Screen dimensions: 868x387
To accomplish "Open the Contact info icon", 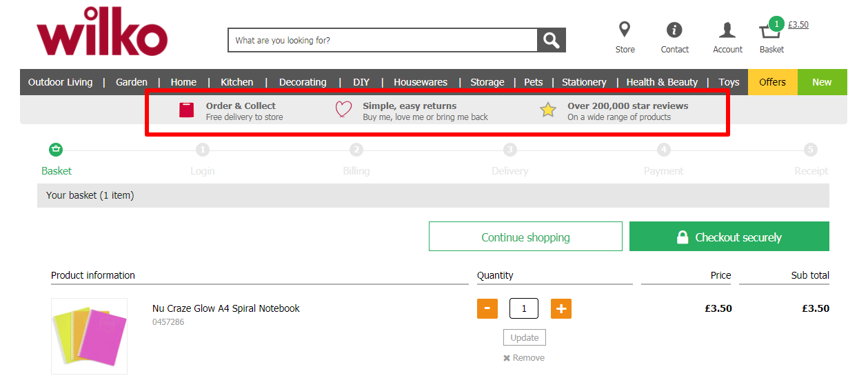I will tap(674, 30).
